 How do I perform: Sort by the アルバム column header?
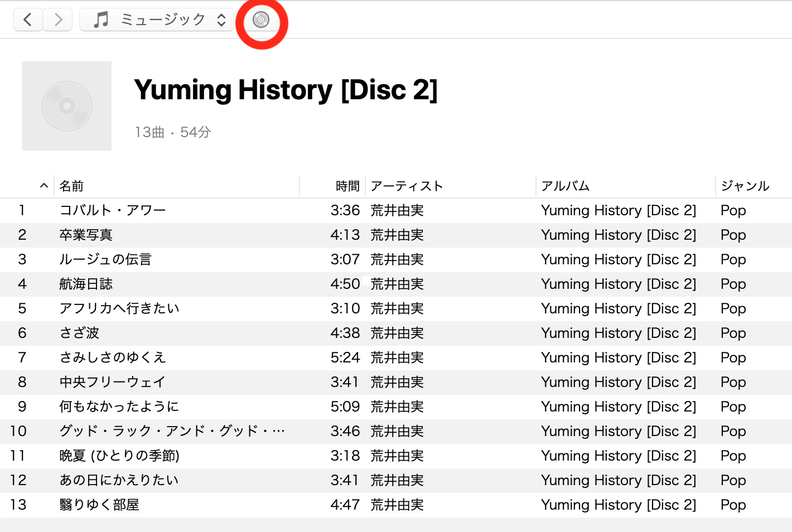566,186
